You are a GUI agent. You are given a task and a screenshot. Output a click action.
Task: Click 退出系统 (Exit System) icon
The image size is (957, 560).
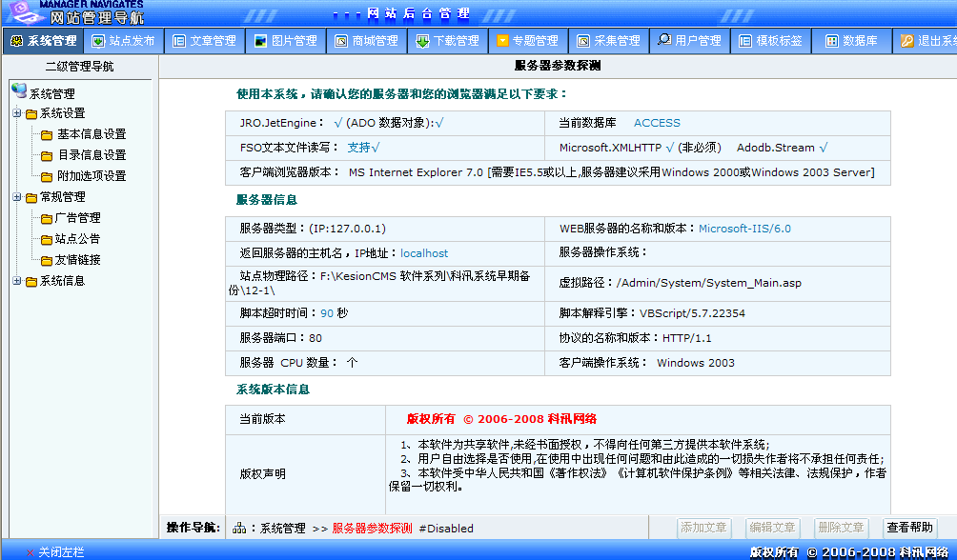[x=926, y=41]
